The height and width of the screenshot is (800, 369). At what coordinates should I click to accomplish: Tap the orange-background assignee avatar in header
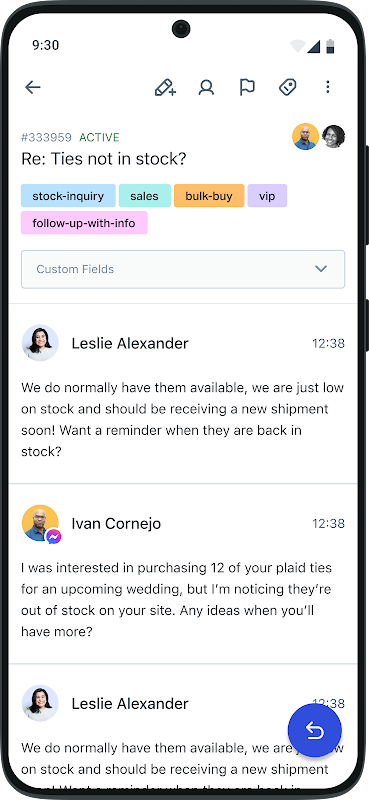[x=305, y=137]
